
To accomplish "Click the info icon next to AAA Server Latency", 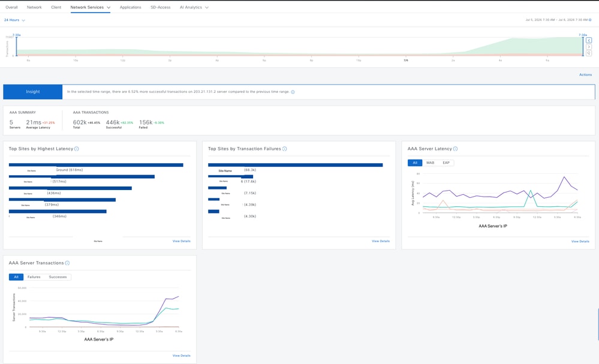I will [x=455, y=149].
